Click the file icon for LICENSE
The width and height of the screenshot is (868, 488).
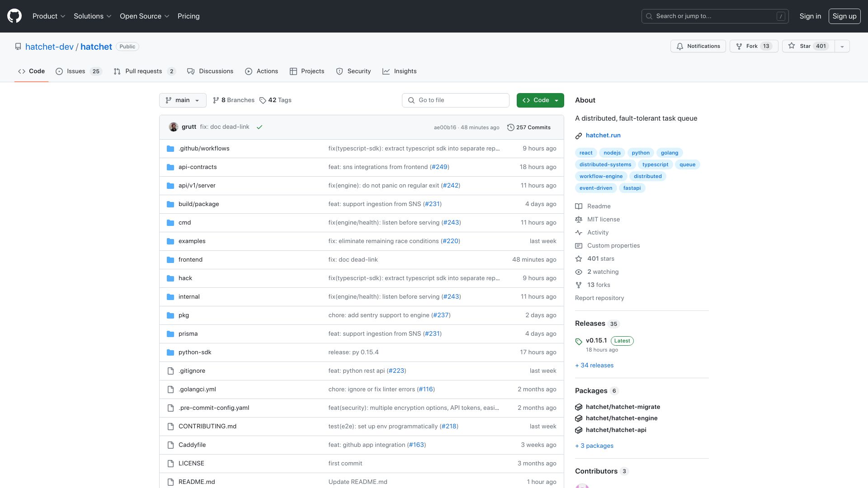[x=170, y=464]
